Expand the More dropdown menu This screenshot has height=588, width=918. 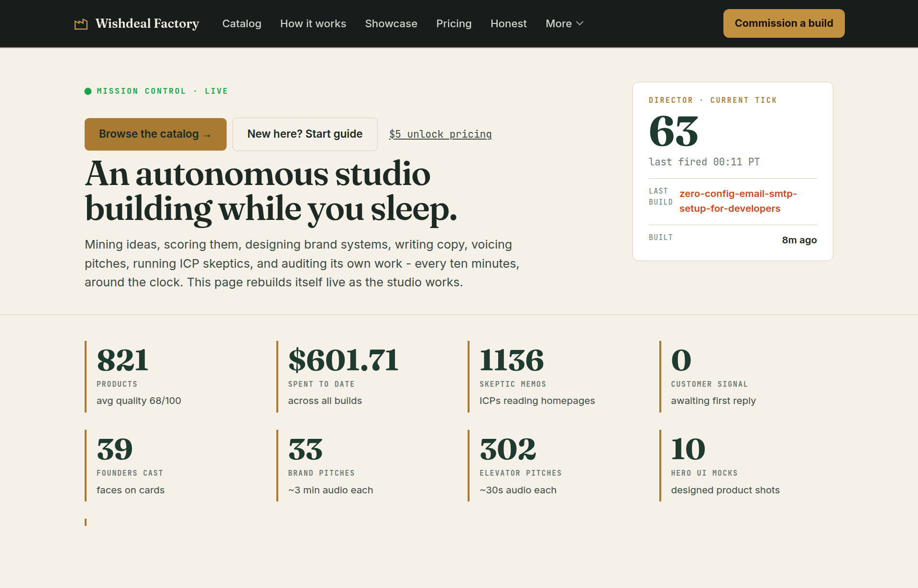tap(564, 23)
